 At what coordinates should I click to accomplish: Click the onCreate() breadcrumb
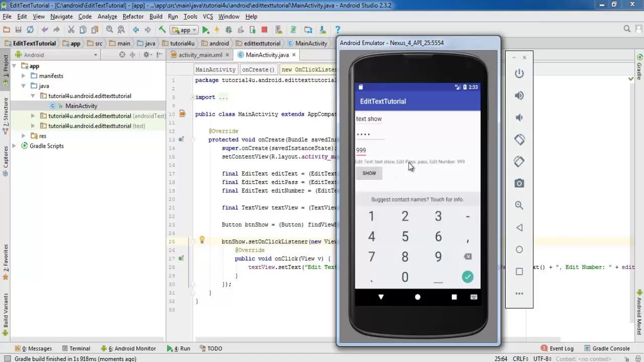point(258,69)
